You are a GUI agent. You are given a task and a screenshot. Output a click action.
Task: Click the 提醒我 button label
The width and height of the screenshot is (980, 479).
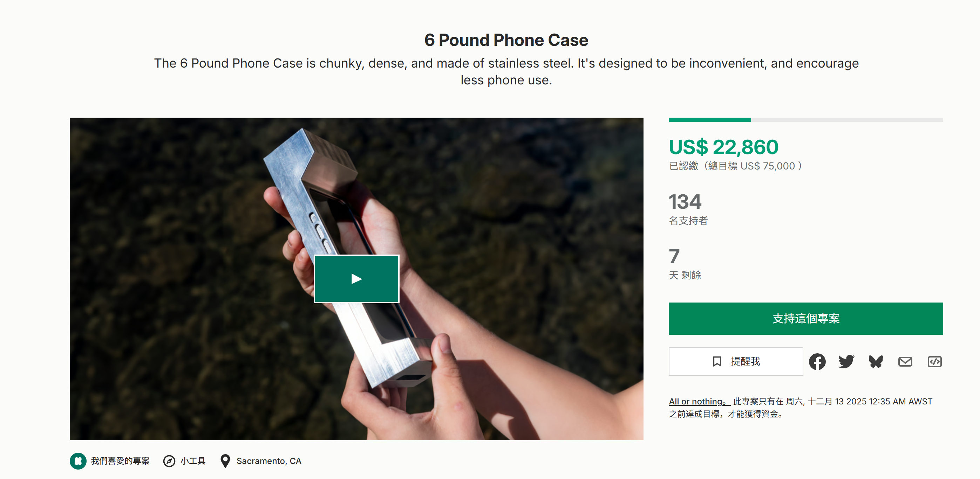pos(745,362)
